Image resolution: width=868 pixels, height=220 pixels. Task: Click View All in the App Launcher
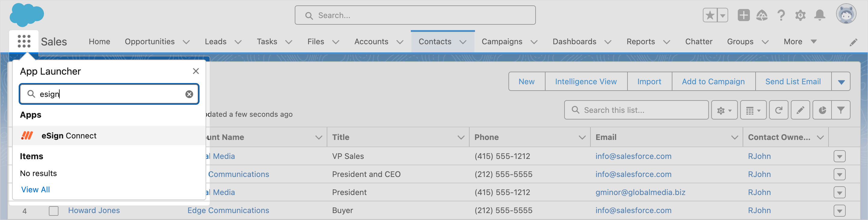[x=35, y=189]
